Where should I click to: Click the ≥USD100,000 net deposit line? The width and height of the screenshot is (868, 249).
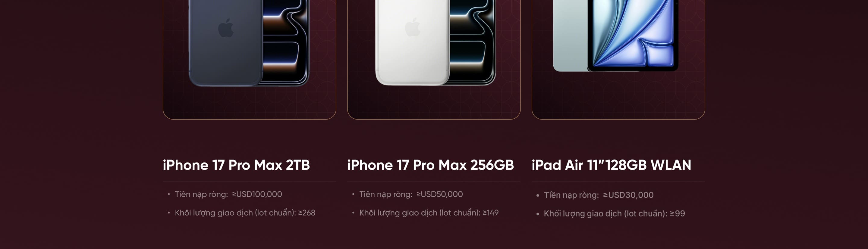click(x=228, y=194)
